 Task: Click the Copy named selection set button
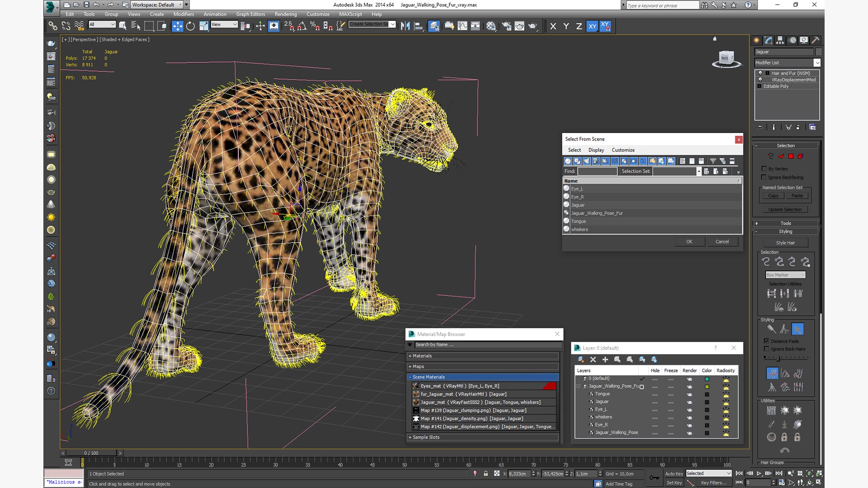coord(773,196)
